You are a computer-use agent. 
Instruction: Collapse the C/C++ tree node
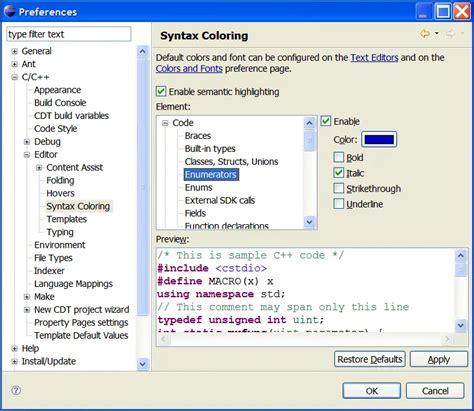14,77
